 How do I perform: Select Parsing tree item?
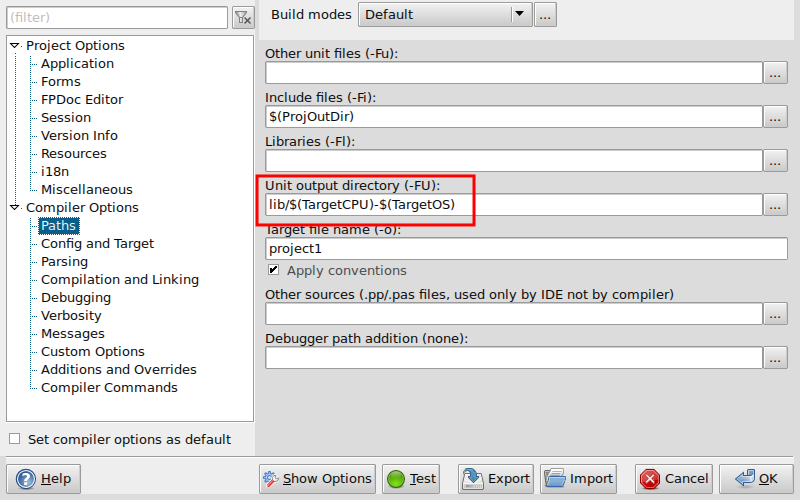pos(64,262)
